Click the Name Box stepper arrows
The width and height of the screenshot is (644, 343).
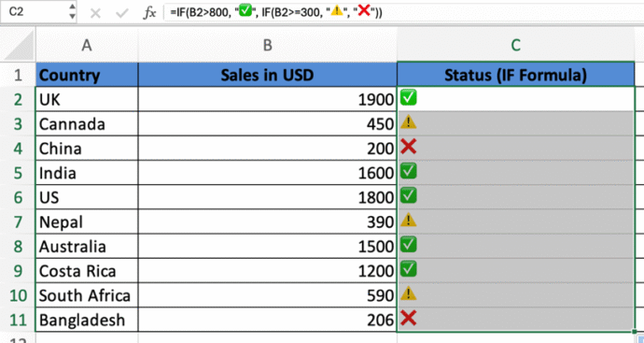[x=72, y=11]
